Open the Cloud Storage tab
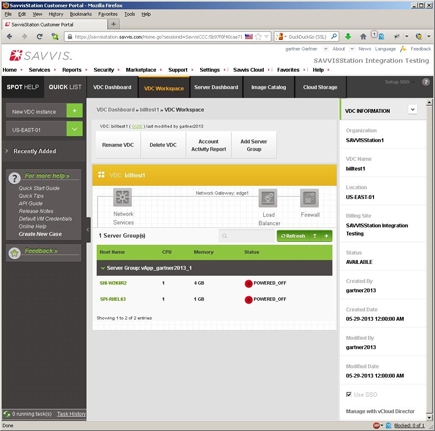Viewport: 435px width, 431px height. pos(320,87)
